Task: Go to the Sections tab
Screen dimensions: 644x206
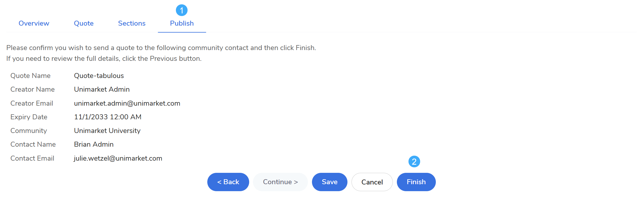Action: [132, 23]
